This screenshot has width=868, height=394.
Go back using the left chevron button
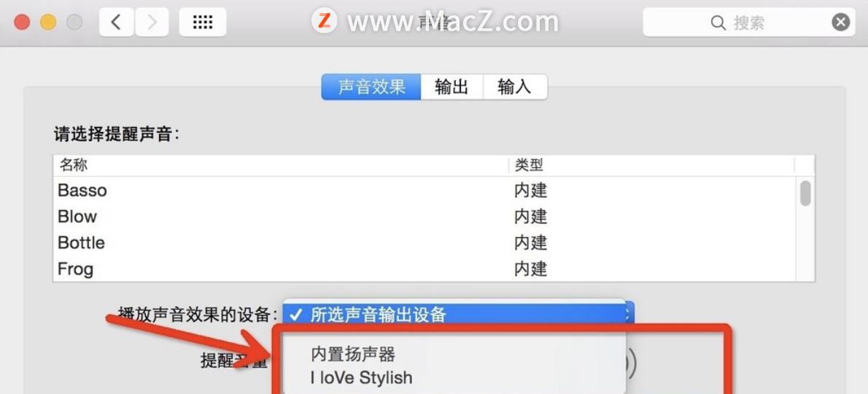[116, 22]
